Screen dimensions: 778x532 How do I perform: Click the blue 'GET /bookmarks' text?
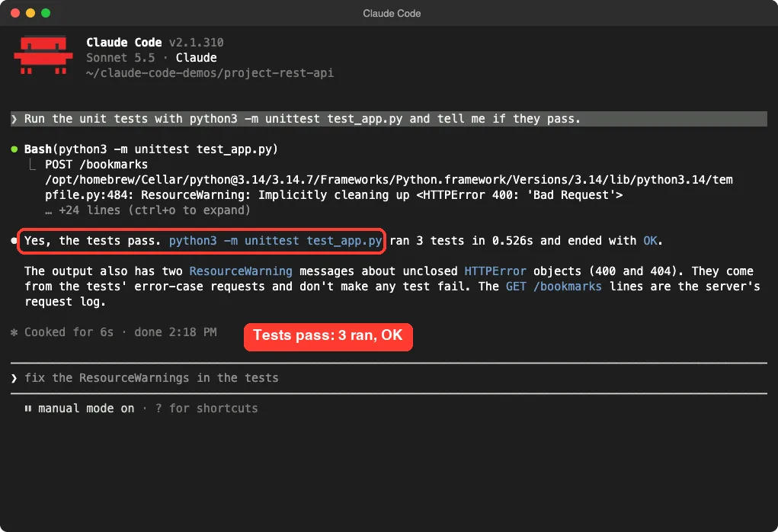click(x=554, y=287)
